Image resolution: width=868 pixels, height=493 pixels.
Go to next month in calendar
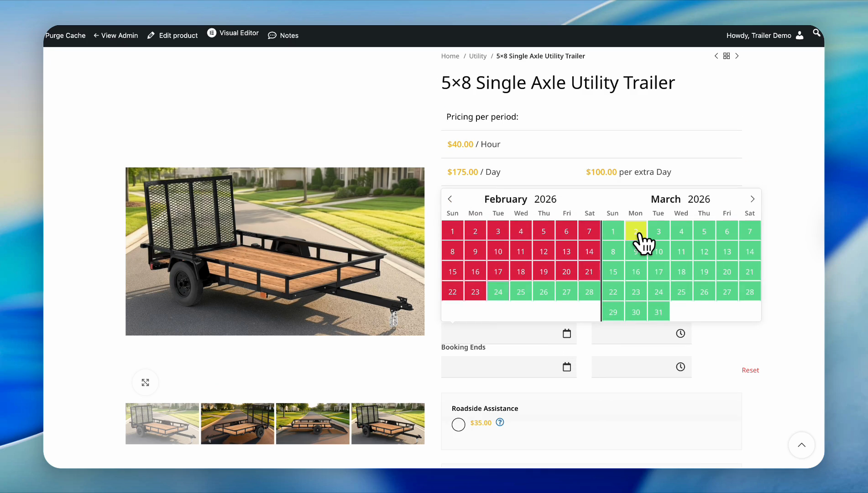pos(753,199)
